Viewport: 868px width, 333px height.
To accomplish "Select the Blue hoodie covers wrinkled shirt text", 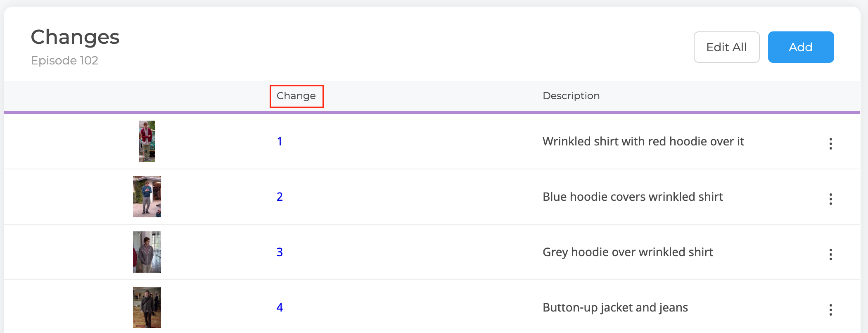I will coord(633,197).
